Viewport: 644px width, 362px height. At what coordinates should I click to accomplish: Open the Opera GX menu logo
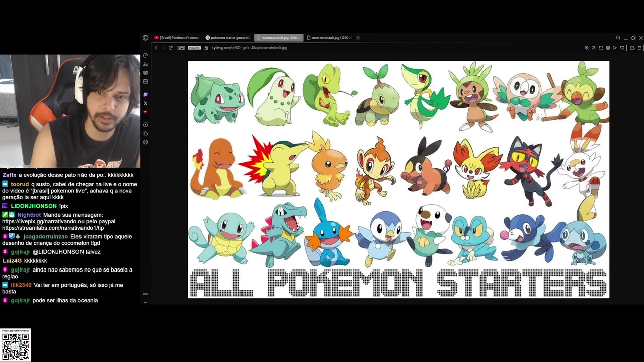145,38
